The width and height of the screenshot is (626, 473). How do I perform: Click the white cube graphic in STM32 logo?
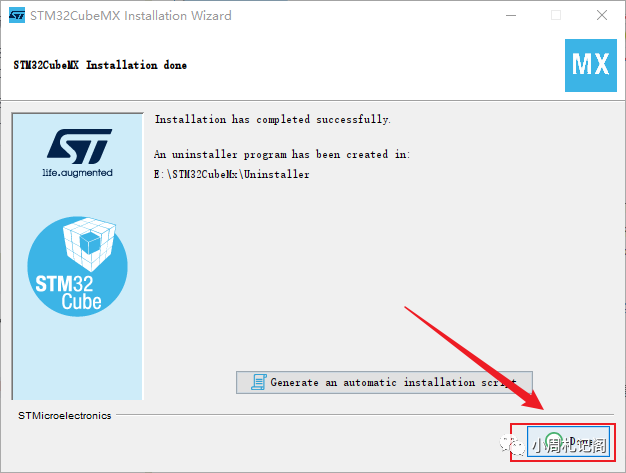tap(89, 244)
